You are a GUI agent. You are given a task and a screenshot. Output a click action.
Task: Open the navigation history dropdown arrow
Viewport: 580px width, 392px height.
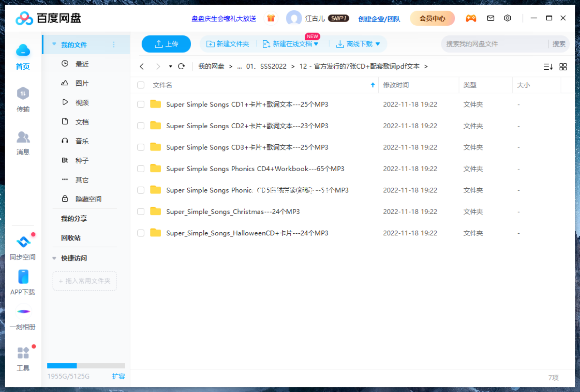[171, 66]
